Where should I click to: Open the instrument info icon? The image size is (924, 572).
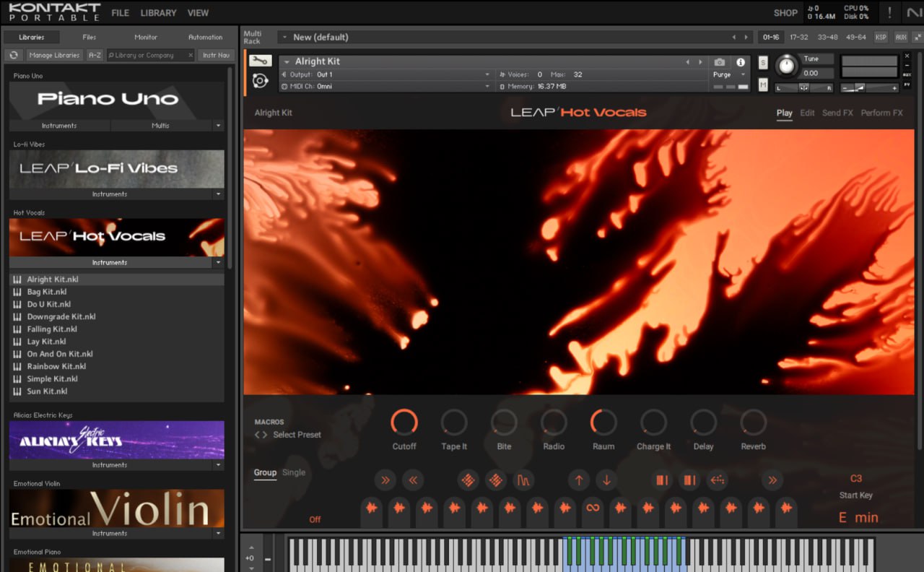[741, 62]
